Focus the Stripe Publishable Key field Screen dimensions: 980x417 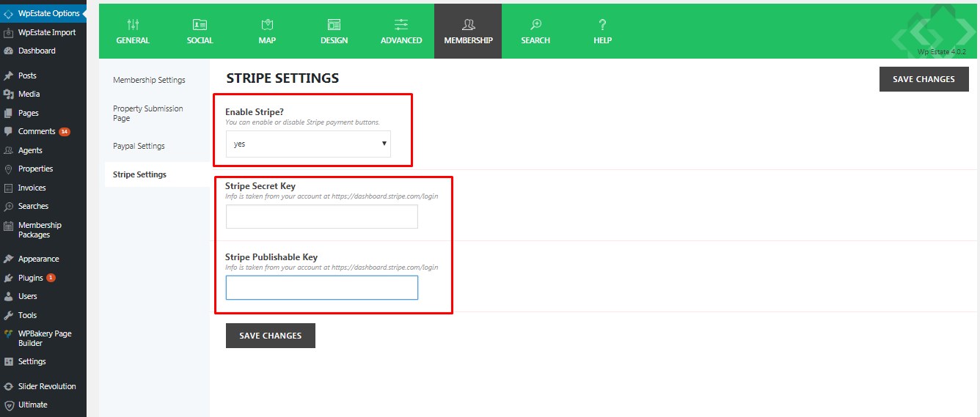tap(321, 288)
